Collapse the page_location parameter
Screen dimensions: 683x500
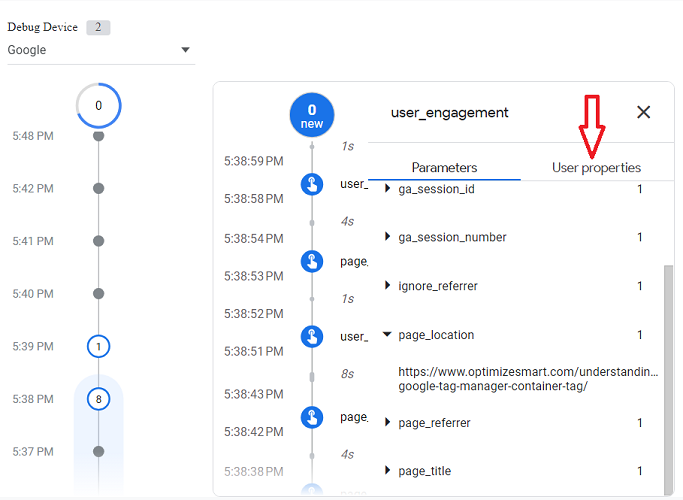388,335
